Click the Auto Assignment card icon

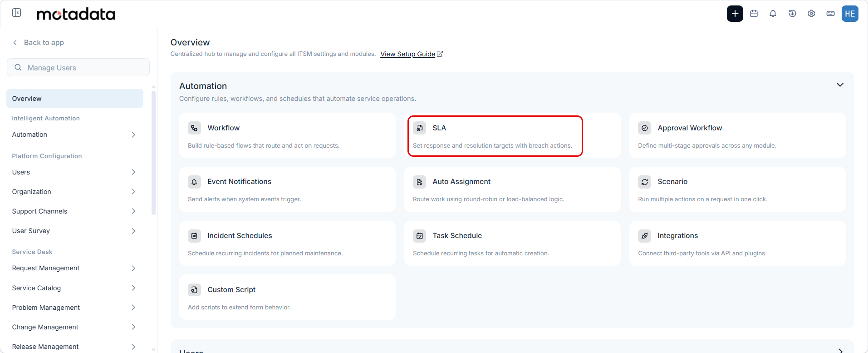point(419,182)
